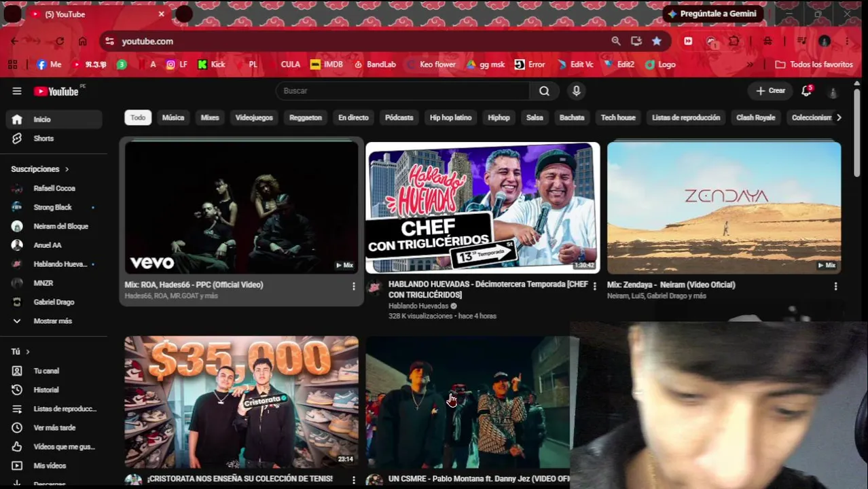This screenshot has width=868, height=489.
Task: Click Hablando Huevadas channel name under video
Action: (x=418, y=306)
